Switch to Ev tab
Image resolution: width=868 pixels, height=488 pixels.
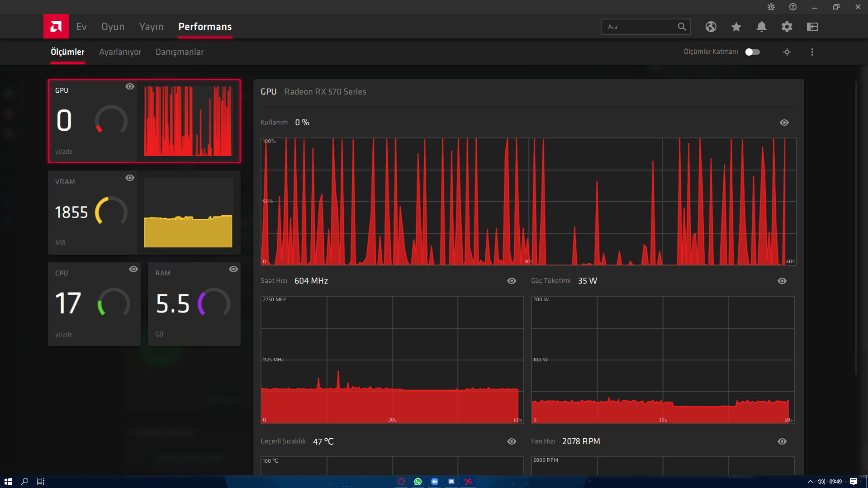pyautogui.click(x=81, y=27)
